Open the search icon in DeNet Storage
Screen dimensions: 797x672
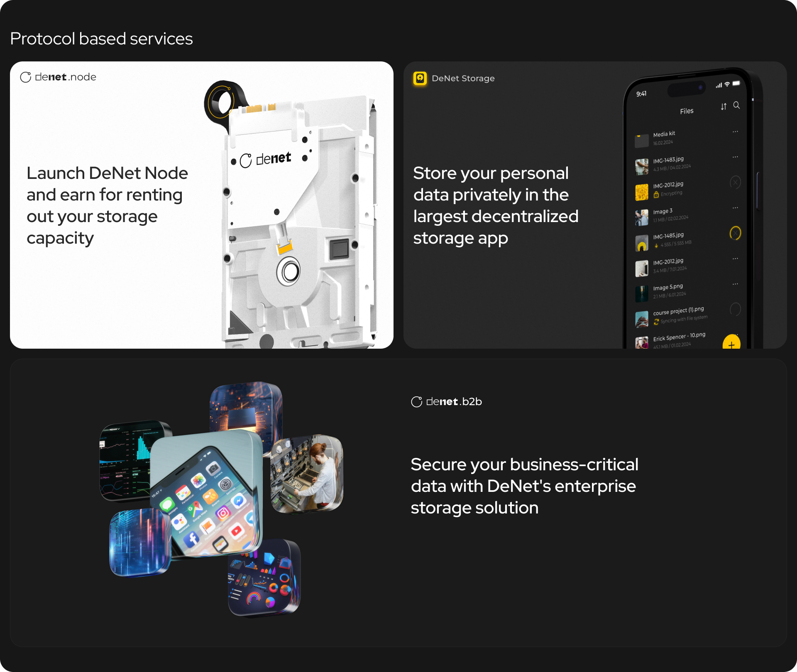point(737,106)
